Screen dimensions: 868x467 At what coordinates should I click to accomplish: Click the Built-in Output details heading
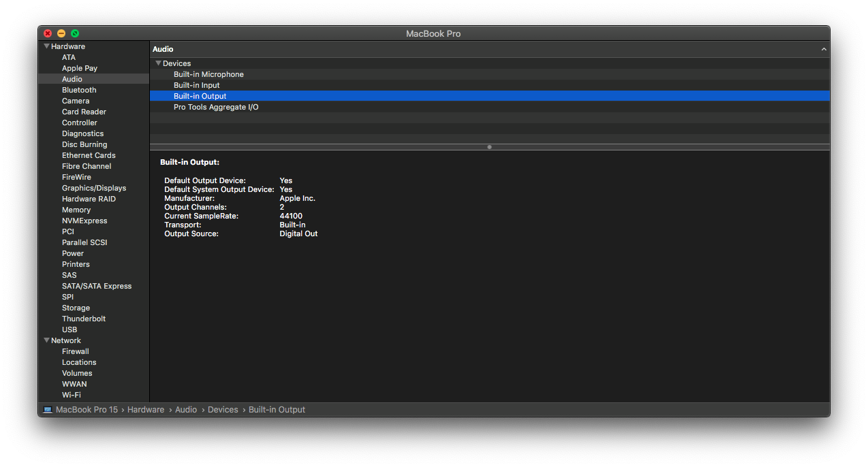(190, 163)
